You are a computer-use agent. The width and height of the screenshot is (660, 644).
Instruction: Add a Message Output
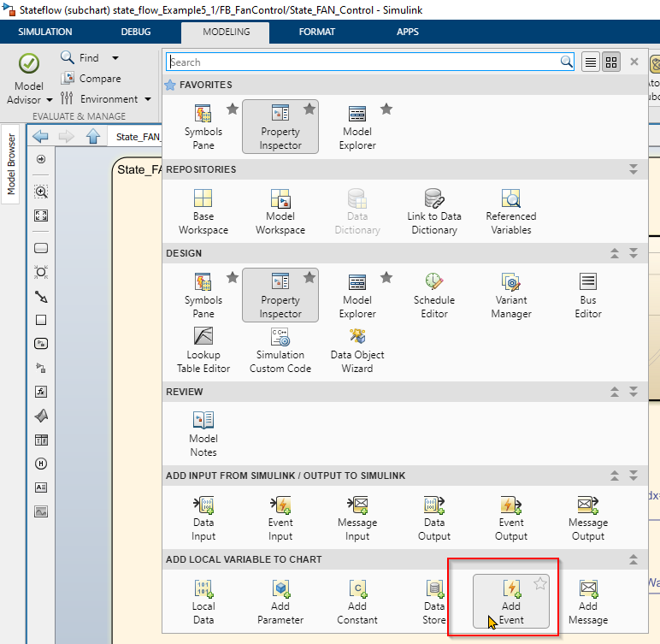click(588, 517)
